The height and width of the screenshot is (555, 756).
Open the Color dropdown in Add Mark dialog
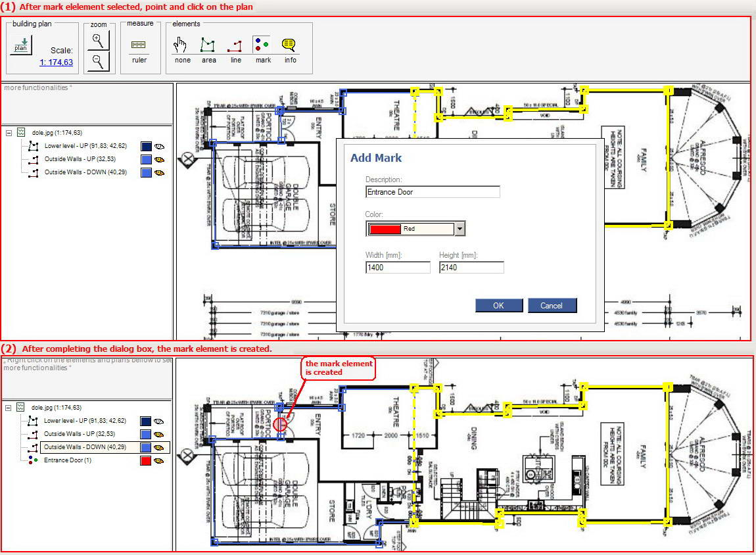click(x=460, y=229)
